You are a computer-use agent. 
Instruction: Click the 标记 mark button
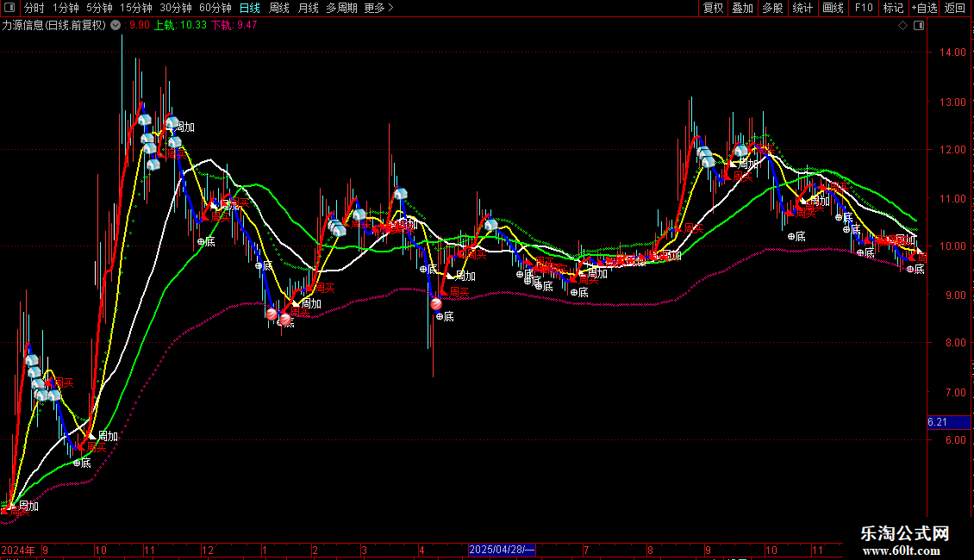click(893, 8)
